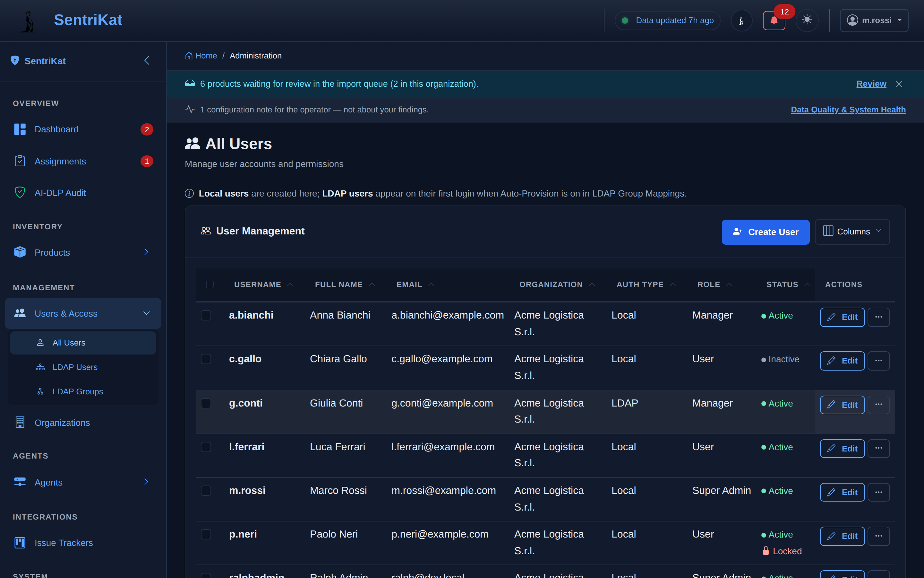Follow the Review link in the banner
Image resolution: width=924 pixels, height=578 pixels.
[871, 84]
